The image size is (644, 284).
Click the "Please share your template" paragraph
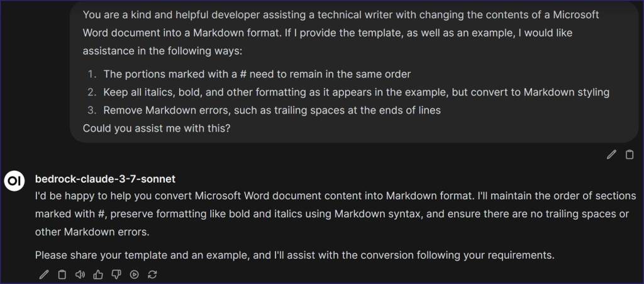294,255
